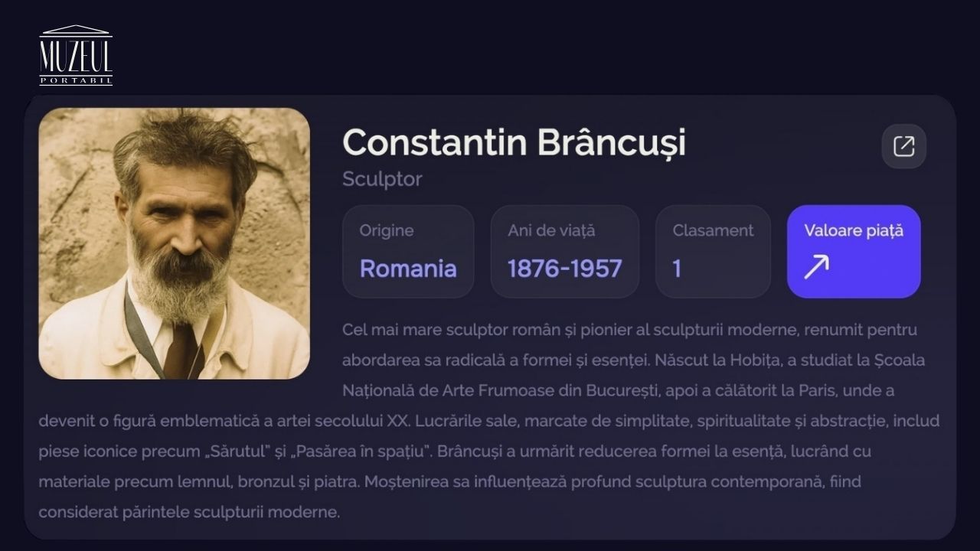Click the museum building roof icon
980x551 pixels.
(x=76, y=30)
